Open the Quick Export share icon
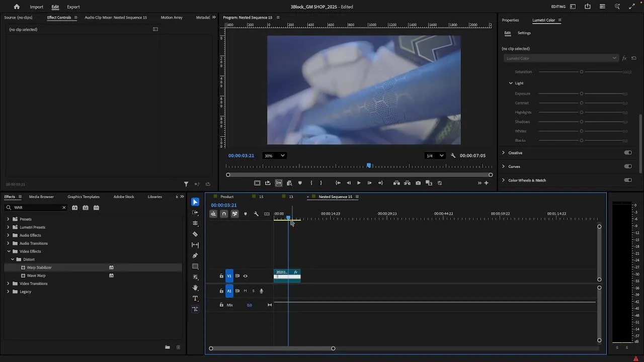This screenshot has width=644, height=362. pyautogui.click(x=588, y=7)
